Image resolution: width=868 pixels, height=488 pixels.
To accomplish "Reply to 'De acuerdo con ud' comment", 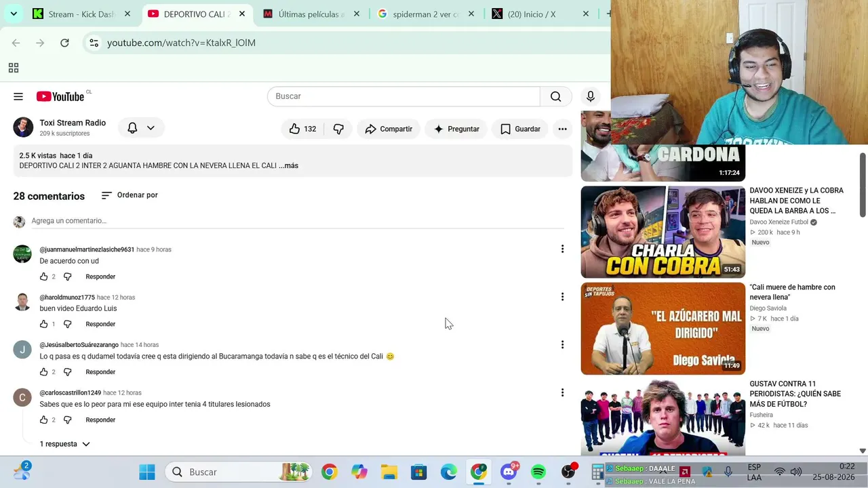I will pyautogui.click(x=100, y=277).
